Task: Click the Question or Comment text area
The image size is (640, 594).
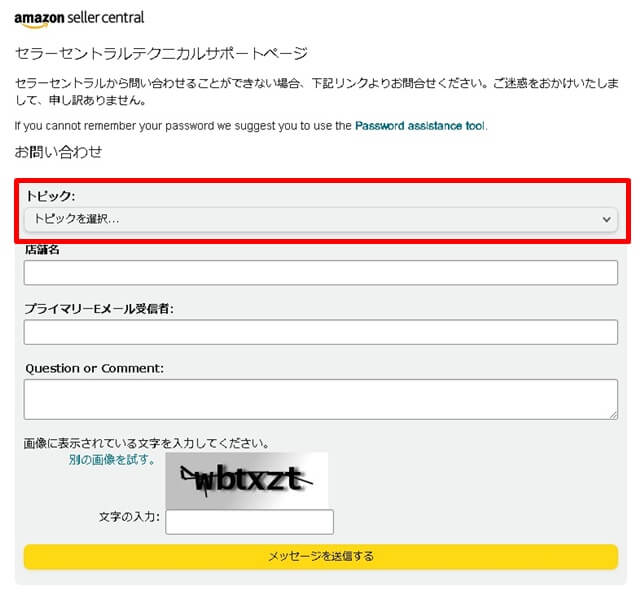Action: click(x=321, y=399)
